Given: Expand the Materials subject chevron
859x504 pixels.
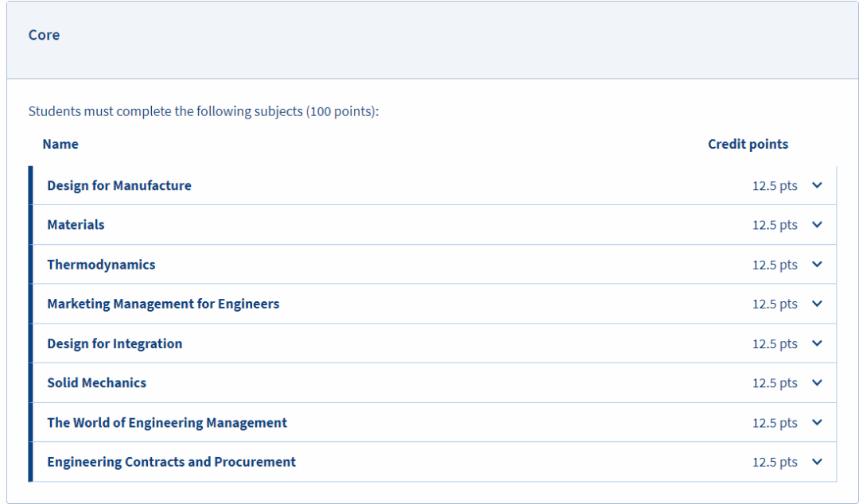Looking at the screenshot, I should pos(817,225).
